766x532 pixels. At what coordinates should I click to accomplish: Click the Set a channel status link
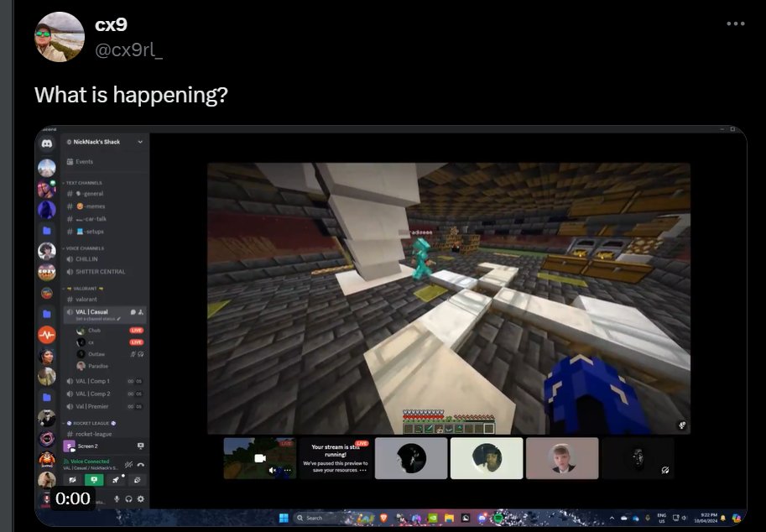click(97, 319)
